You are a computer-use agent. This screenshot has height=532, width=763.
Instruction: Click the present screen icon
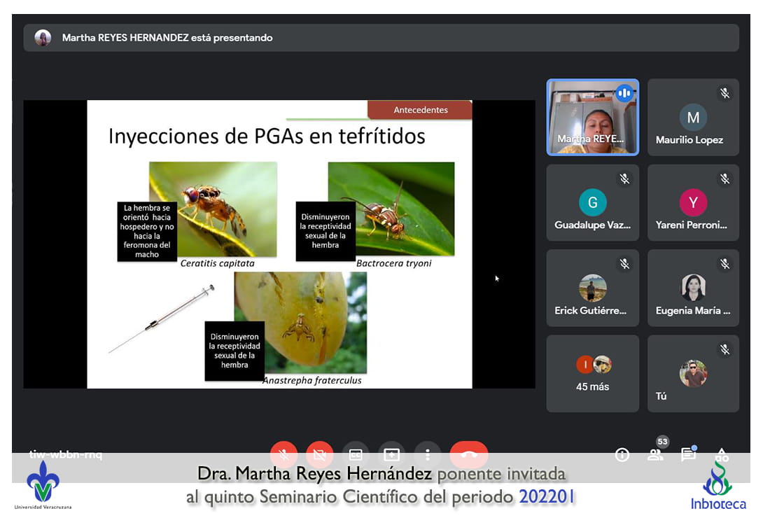point(391,454)
